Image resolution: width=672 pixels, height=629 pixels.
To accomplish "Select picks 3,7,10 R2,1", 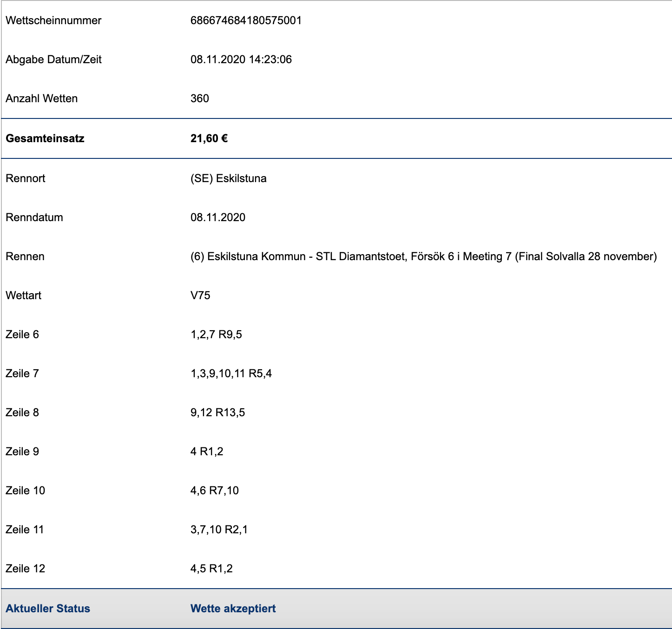I will (219, 530).
